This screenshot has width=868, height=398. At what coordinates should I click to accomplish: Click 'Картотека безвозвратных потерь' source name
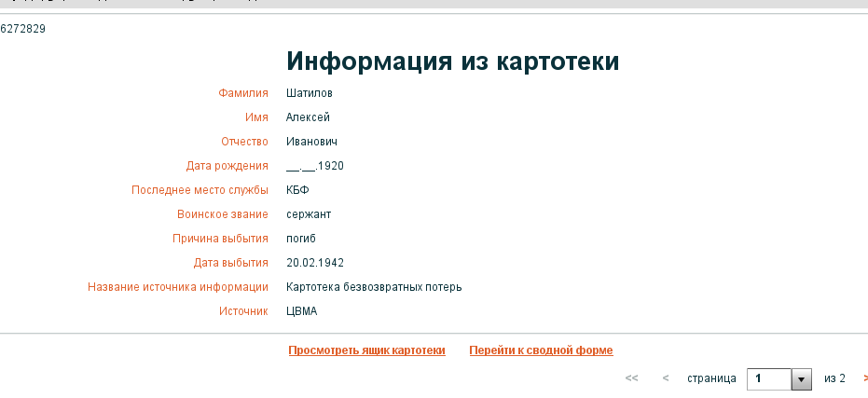[x=374, y=287]
